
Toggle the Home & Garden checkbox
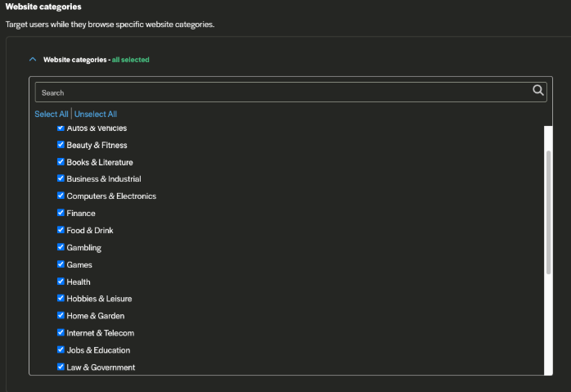click(x=61, y=316)
